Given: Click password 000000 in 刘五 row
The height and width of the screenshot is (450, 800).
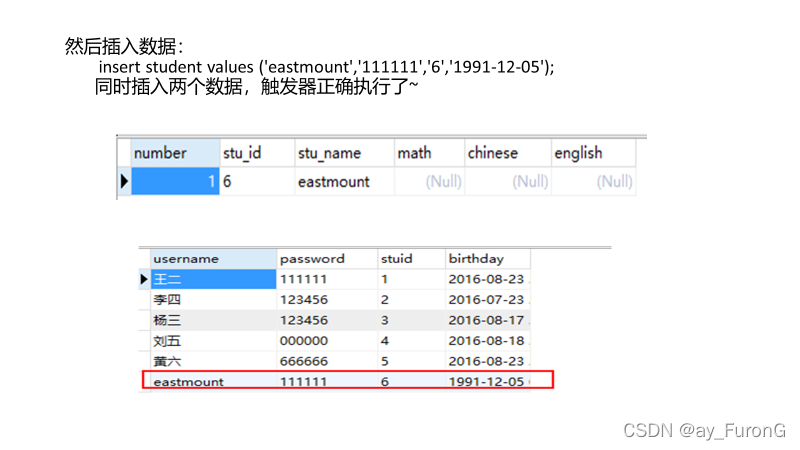Looking at the screenshot, I should coord(327,340).
